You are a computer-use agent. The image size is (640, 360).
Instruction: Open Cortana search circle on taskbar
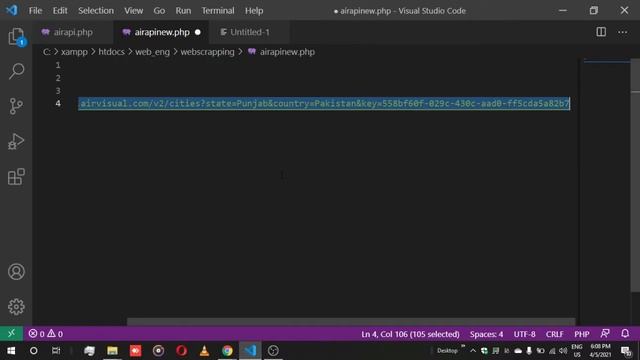tap(33, 351)
